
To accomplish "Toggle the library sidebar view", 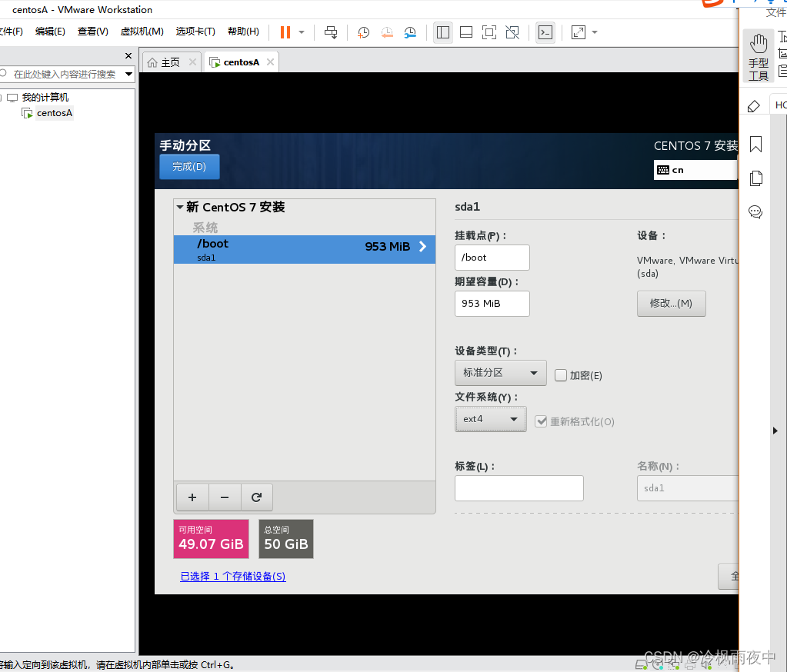I will (x=442, y=32).
